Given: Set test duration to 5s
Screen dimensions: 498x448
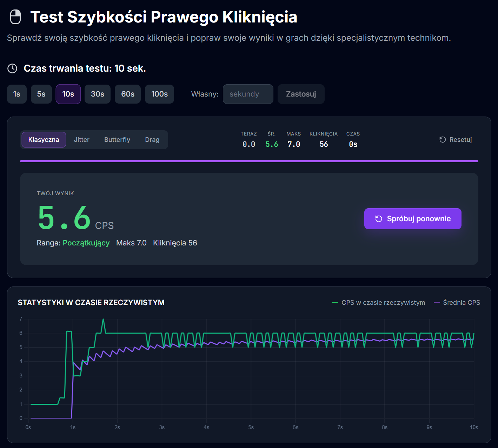Looking at the screenshot, I should pyautogui.click(x=41, y=94).
